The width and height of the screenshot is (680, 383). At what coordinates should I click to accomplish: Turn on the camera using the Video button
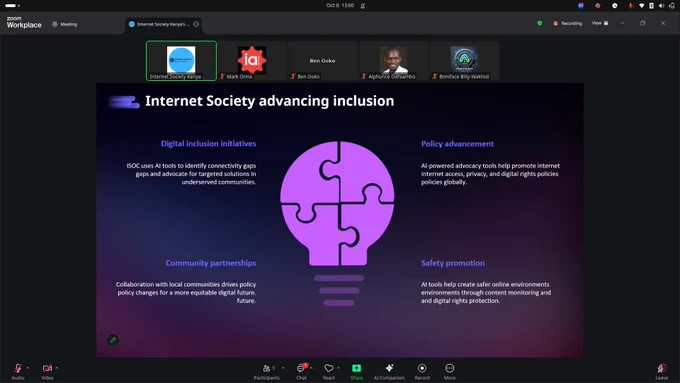tap(47, 371)
